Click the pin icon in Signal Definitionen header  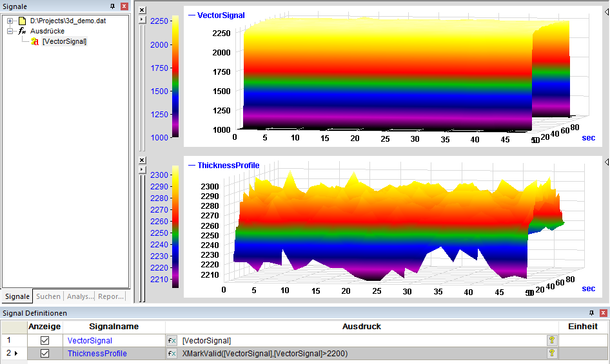[x=592, y=313]
